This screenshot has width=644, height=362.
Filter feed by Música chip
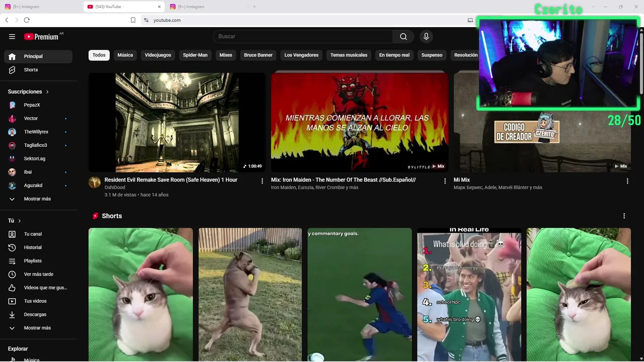point(125,55)
